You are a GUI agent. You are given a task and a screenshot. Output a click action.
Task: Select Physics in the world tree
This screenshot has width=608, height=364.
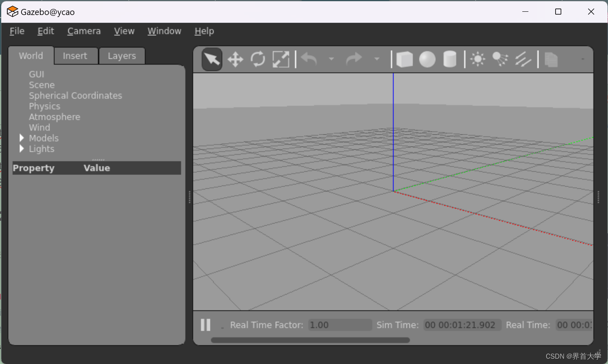pos(45,106)
